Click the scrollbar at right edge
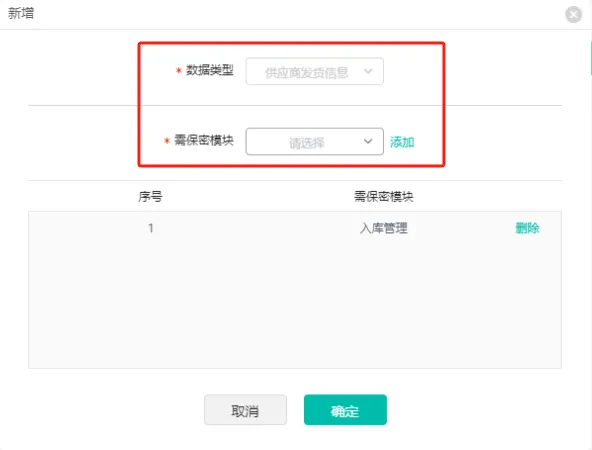This screenshot has height=450, width=592. click(590, 59)
